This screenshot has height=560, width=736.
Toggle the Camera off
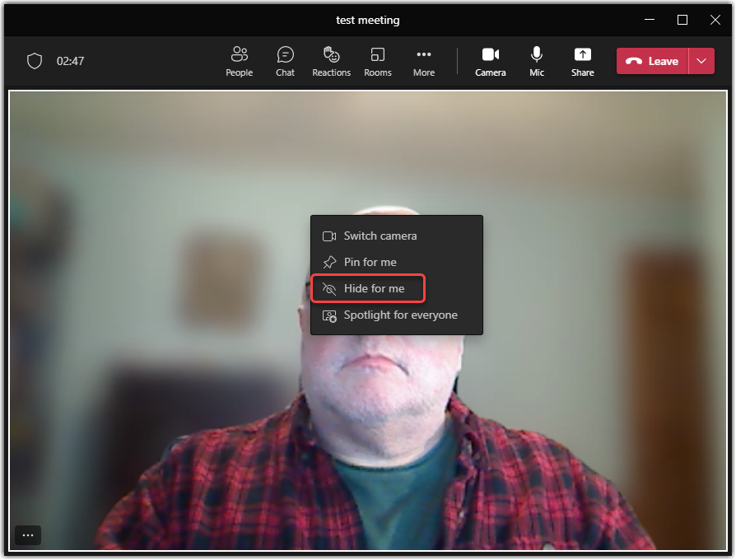(x=491, y=61)
